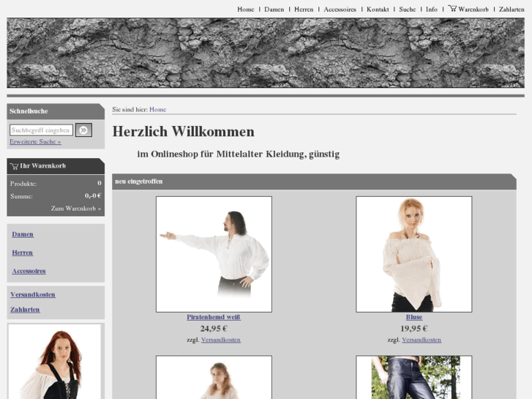Select Damen category in sidebar
Viewport: 532px width, 399px height.
coord(23,234)
